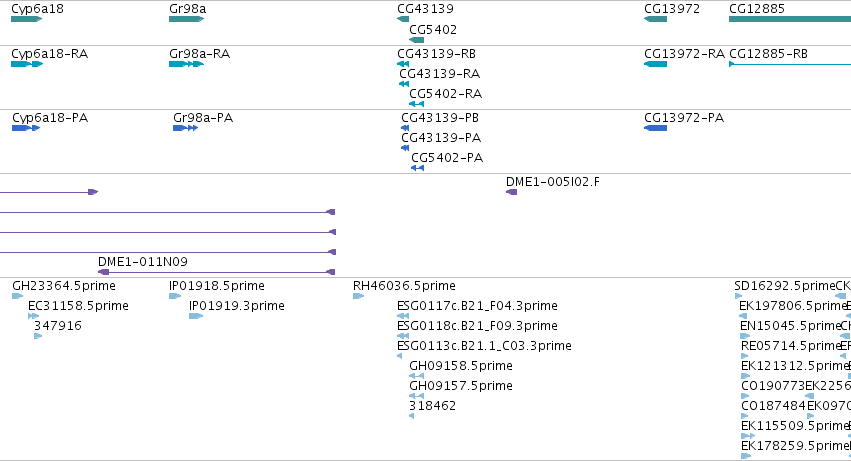This screenshot has height=461, width=851.
Task: Select the CG43139-PB protein label
Action: [440, 118]
